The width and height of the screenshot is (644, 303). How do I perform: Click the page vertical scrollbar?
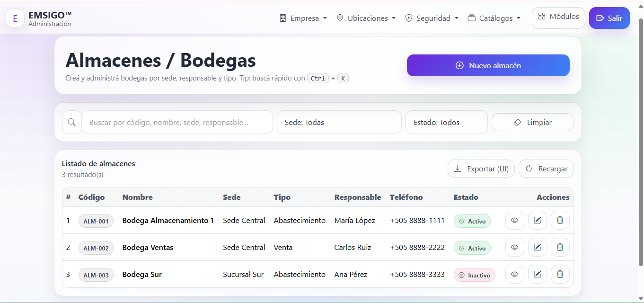click(x=641, y=142)
